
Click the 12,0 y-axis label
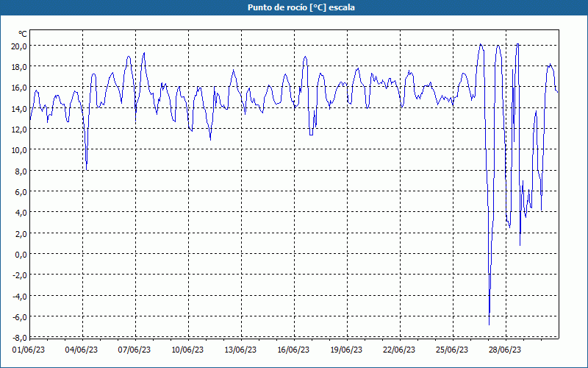(x=20, y=130)
